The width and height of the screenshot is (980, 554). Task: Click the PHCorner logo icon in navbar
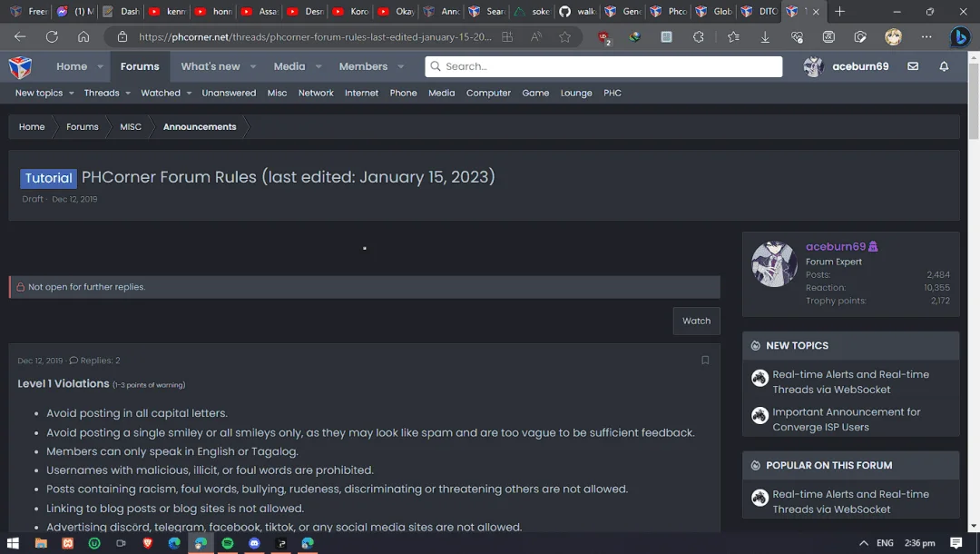tap(20, 66)
